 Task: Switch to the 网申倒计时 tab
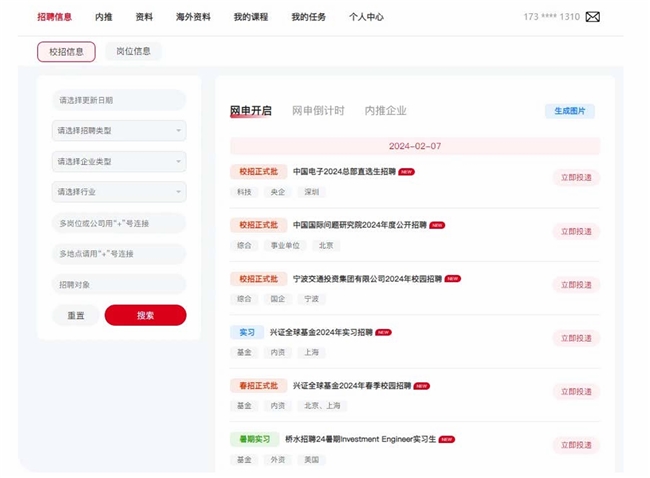point(318,111)
